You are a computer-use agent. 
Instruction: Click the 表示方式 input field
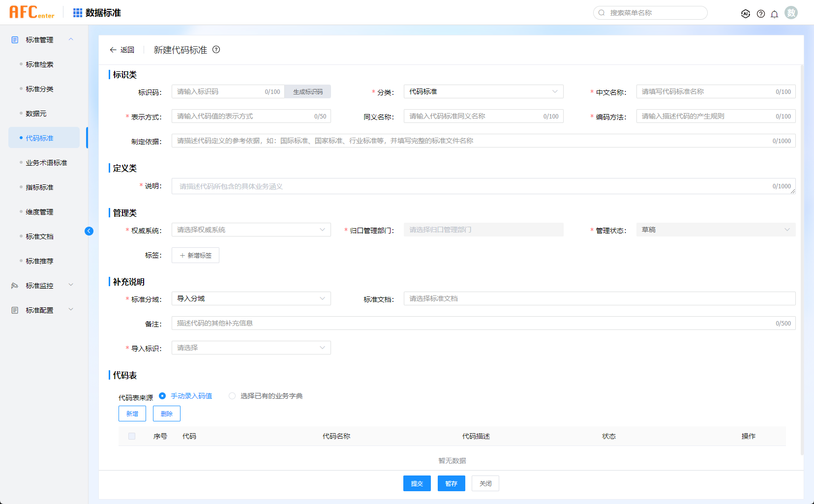251,116
